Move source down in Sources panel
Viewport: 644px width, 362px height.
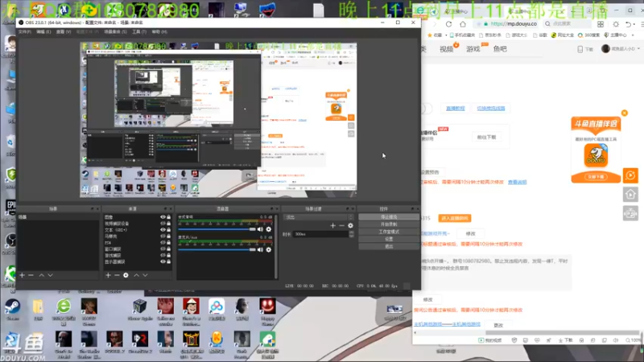pyautogui.click(x=145, y=275)
